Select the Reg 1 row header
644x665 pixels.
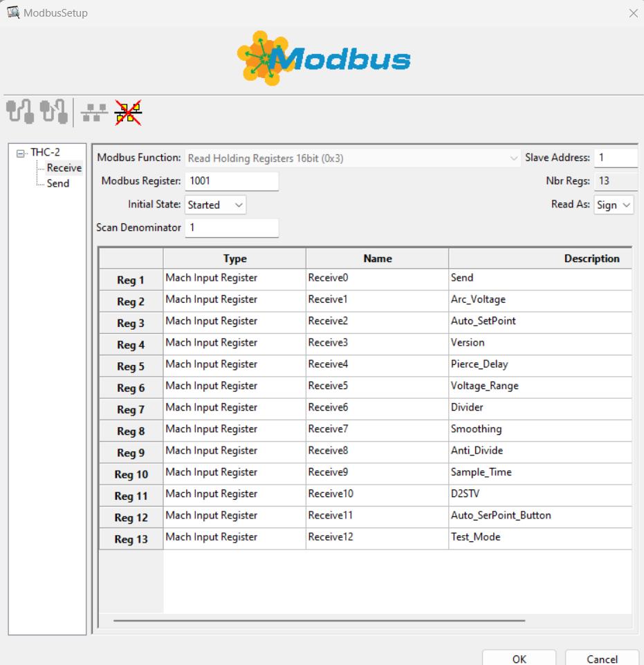point(131,280)
